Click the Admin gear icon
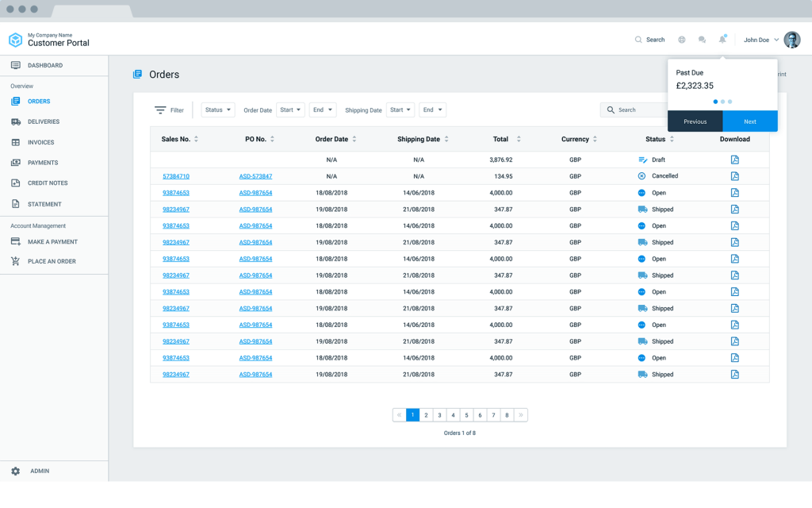This screenshot has width=812, height=508. coord(16,471)
